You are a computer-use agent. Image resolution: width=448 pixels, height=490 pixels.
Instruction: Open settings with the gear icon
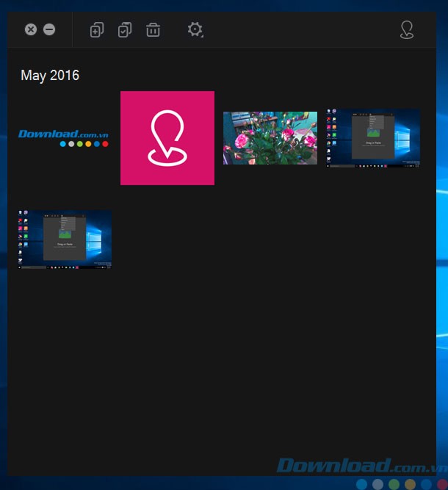tap(194, 29)
